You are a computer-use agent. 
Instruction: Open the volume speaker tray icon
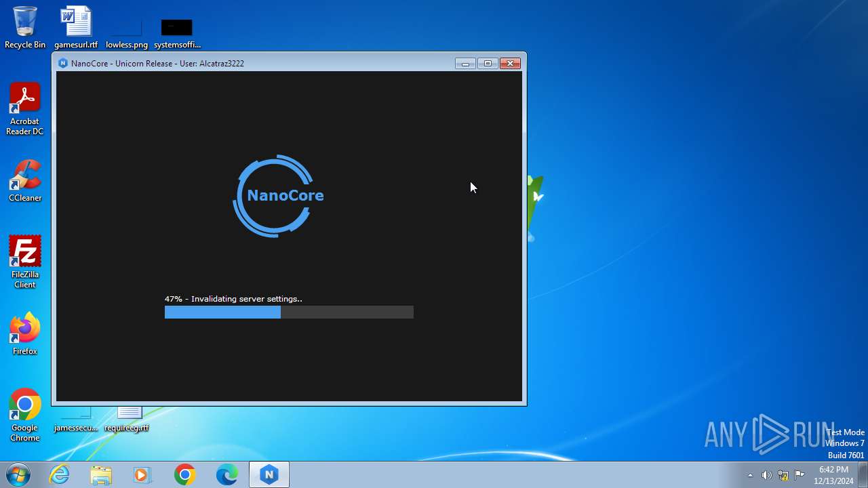766,475
